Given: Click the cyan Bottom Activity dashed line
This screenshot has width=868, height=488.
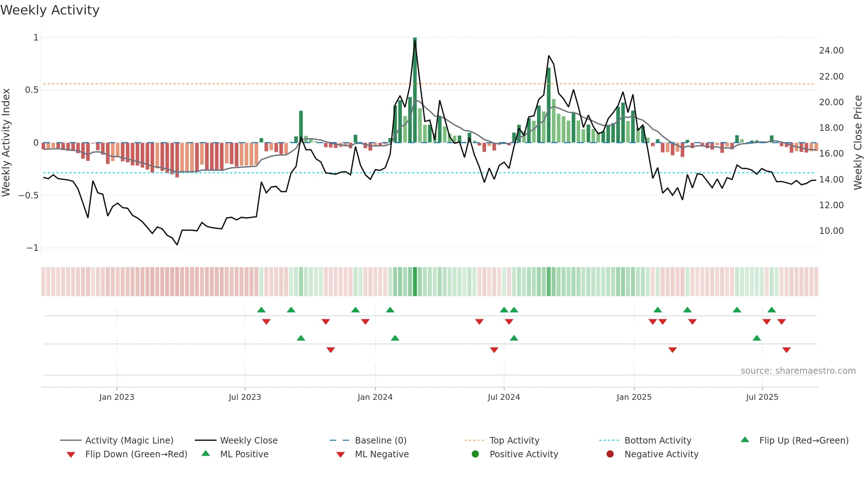Looking at the screenshot, I should pos(430,173).
